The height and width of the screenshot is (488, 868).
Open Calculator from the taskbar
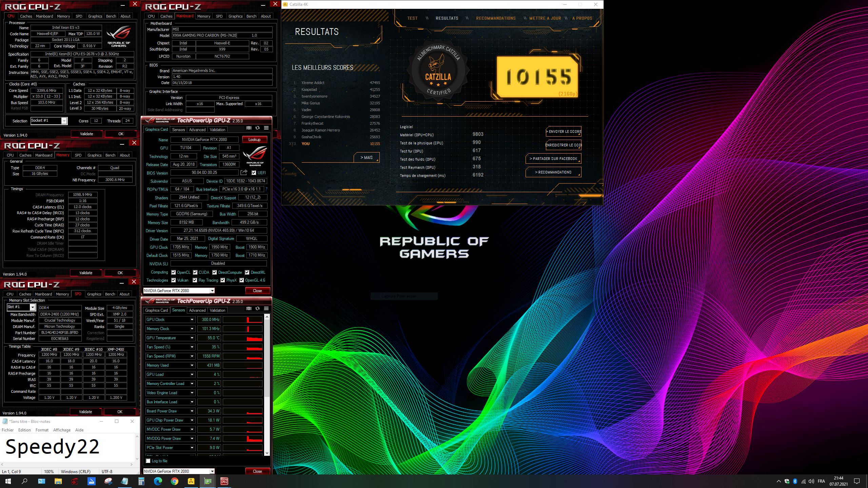tap(141, 481)
